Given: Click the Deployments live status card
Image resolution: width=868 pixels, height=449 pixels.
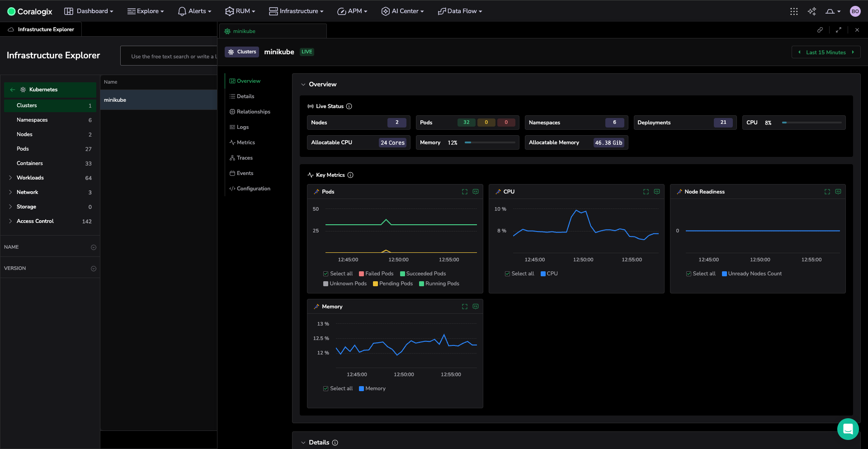Looking at the screenshot, I should pos(685,123).
